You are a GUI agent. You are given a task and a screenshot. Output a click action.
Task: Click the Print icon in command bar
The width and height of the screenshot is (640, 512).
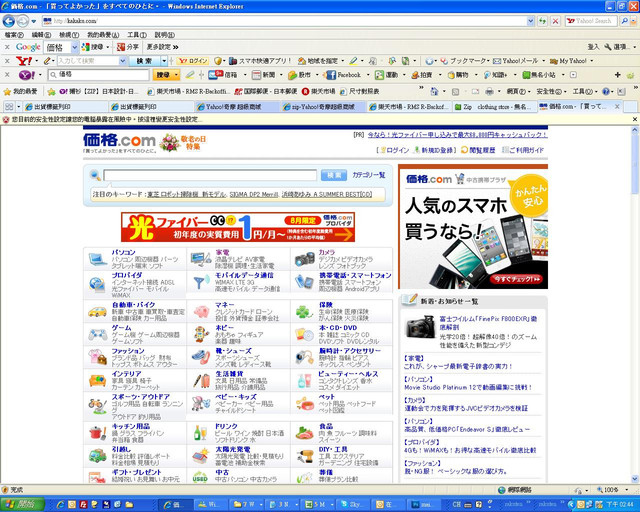tap(489, 91)
